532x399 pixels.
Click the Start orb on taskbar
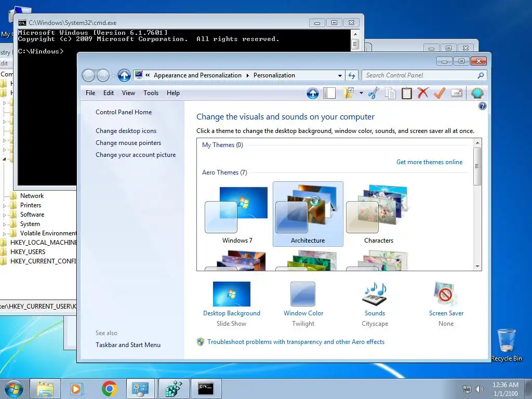pos(14,389)
